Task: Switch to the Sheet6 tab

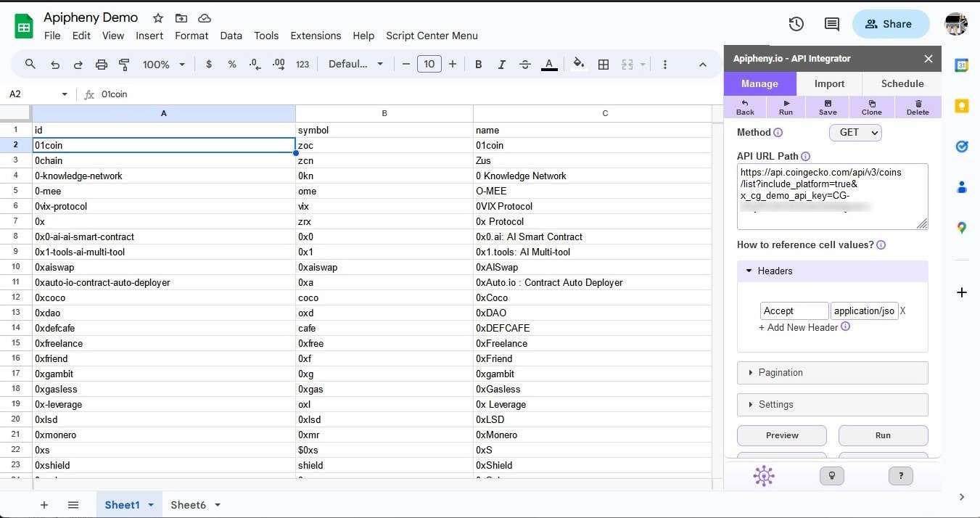Action: 188,505
